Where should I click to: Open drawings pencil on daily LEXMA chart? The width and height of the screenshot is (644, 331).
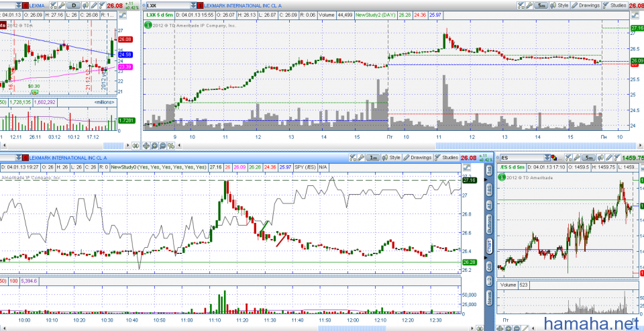[94, 5]
